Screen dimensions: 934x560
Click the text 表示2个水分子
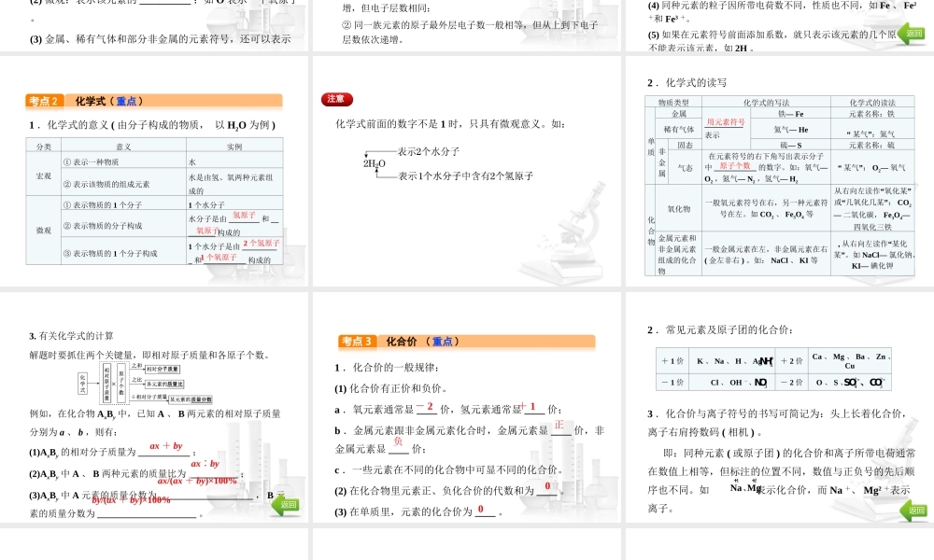tap(429, 152)
